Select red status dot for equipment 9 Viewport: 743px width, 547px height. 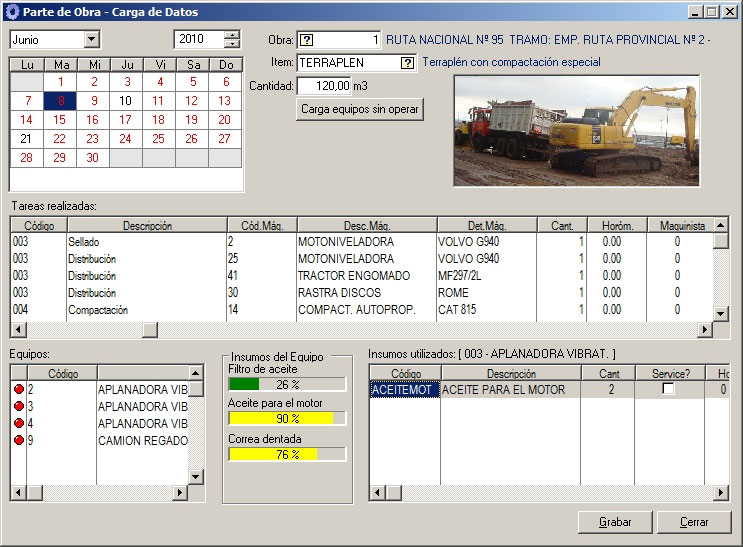(x=18, y=440)
